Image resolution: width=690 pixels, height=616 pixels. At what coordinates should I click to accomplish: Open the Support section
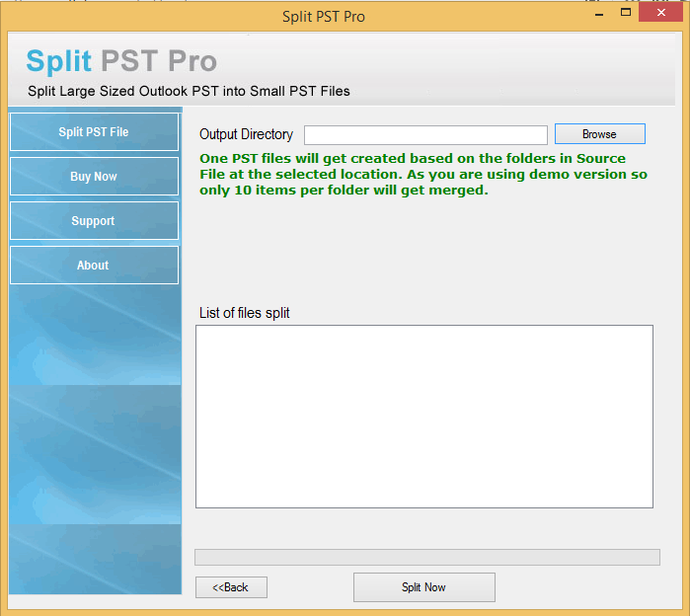click(94, 220)
